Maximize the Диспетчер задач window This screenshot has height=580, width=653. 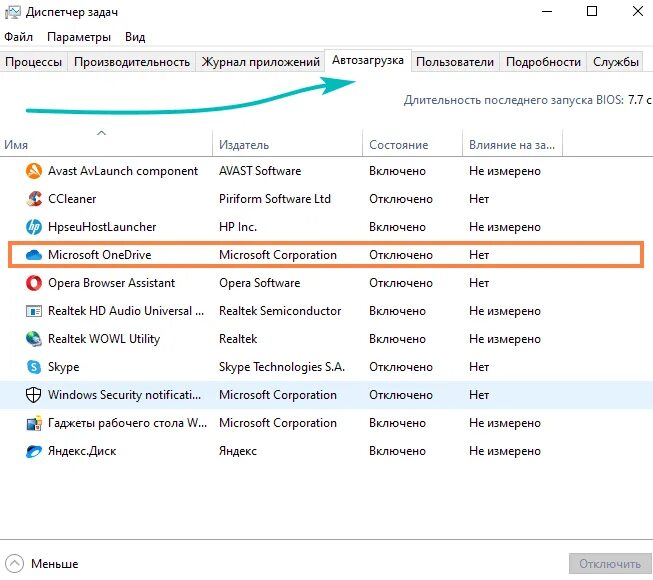592,12
